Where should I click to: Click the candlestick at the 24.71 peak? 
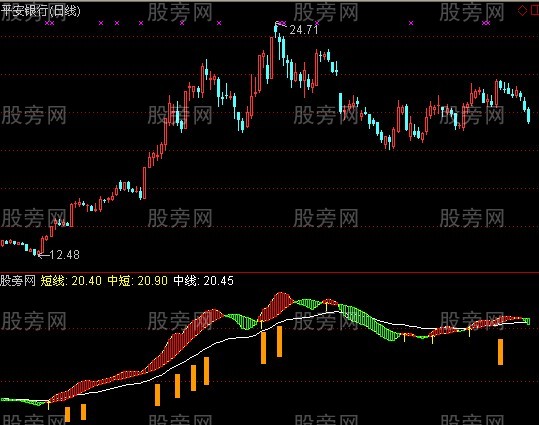pyautogui.click(x=276, y=29)
